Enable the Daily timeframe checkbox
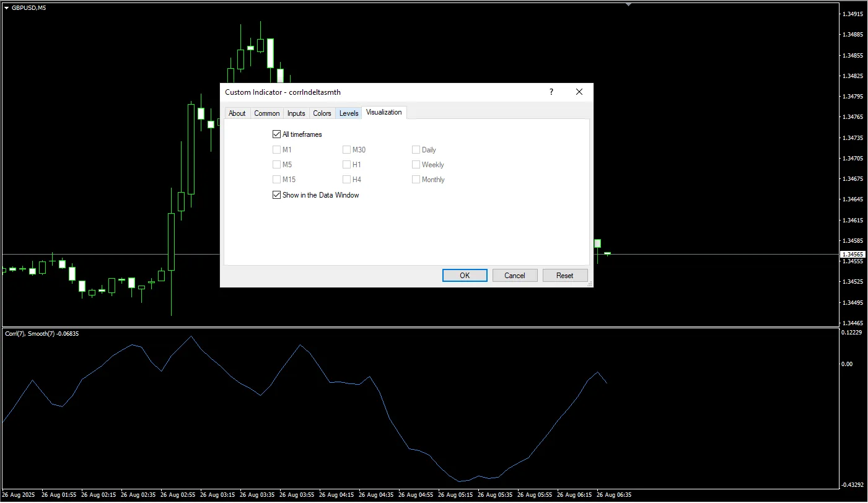The height and width of the screenshot is (503, 868). pos(416,150)
